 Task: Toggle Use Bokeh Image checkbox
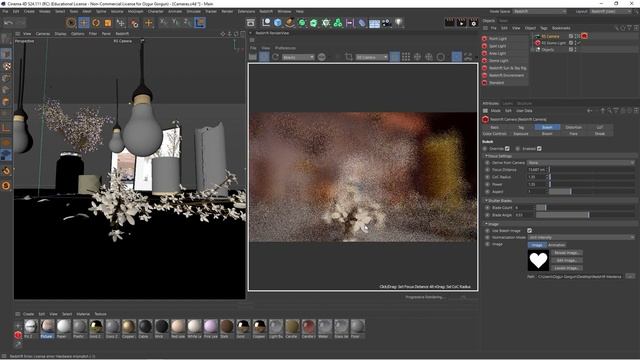tap(529, 231)
